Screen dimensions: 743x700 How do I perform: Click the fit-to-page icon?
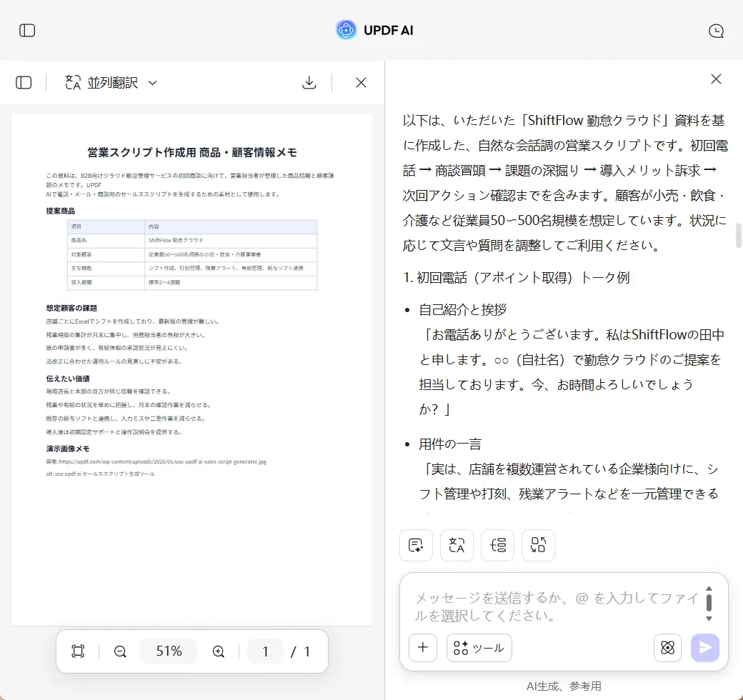[78, 651]
